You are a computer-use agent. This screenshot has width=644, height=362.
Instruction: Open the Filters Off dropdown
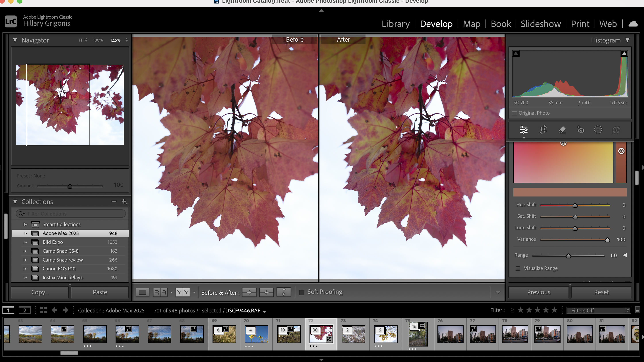(x=598, y=310)
